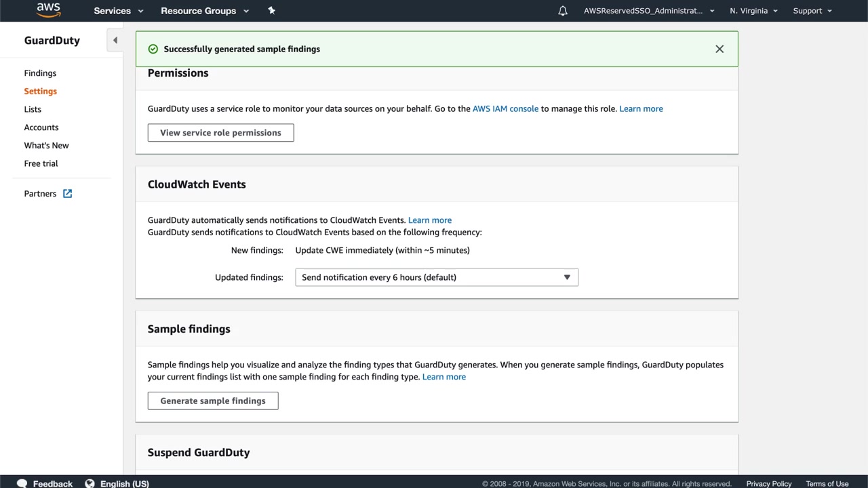This screenshot has width=868, height=488.
Task: Open the Services dropdown menu
Action: (x=119, y=11)
